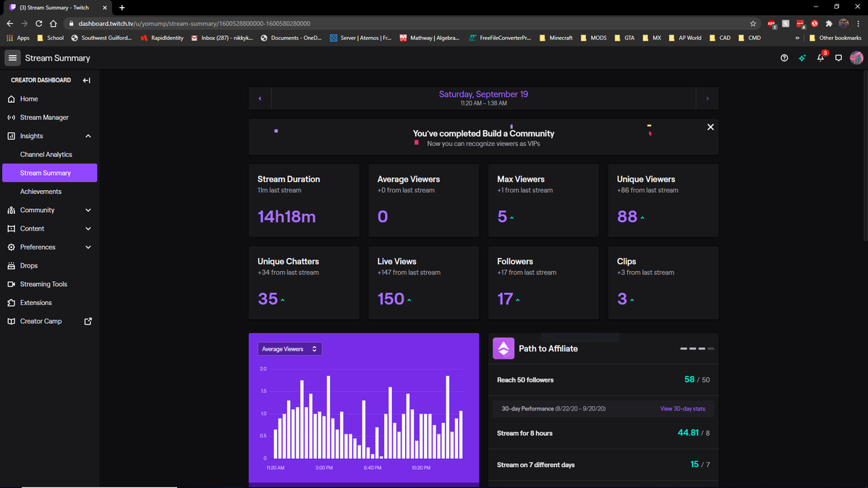This screenshot has height=488, width=868.
Task: Open the School bookmarks folder
Action: pyautogui.click(x=50, y=38)
